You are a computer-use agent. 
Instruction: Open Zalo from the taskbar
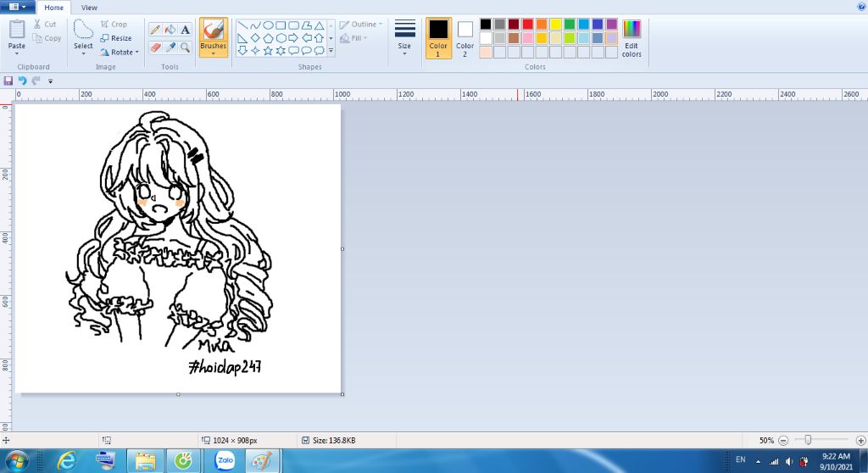click(225, 461)
